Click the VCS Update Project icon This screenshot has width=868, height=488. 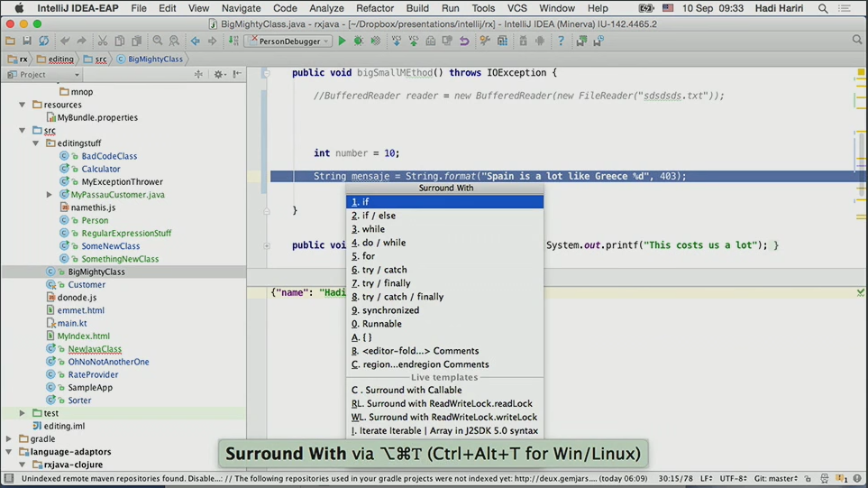(397, 41)
